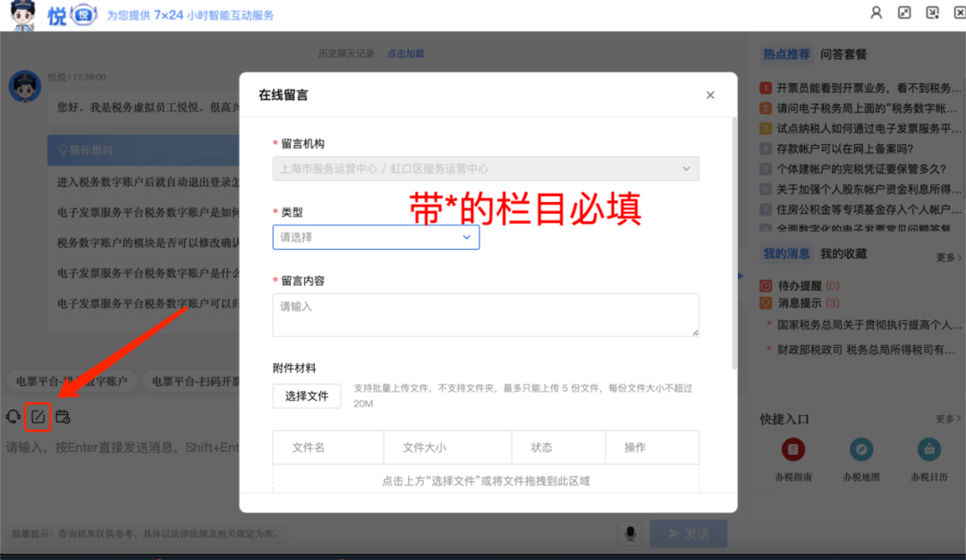Image resolution: width=966 pixels, height=560 pixels.
Task: Click the headset customer service icon
Action: click(x=13, y=416)
